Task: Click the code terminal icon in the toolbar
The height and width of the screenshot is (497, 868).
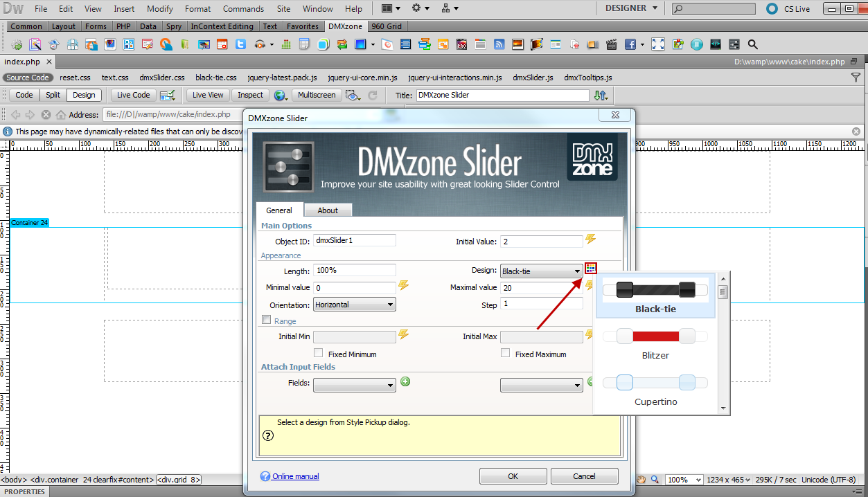Action: [x=716, y=44]
